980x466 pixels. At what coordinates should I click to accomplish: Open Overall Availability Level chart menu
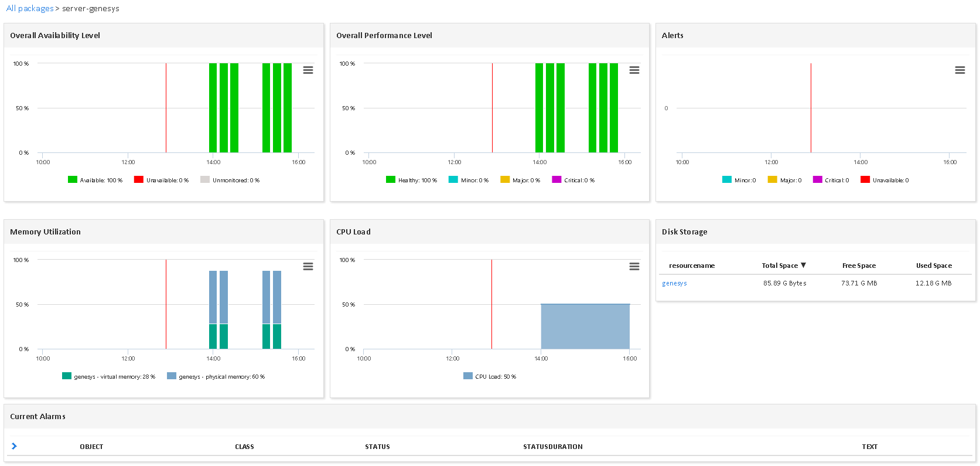click(308, 70)
